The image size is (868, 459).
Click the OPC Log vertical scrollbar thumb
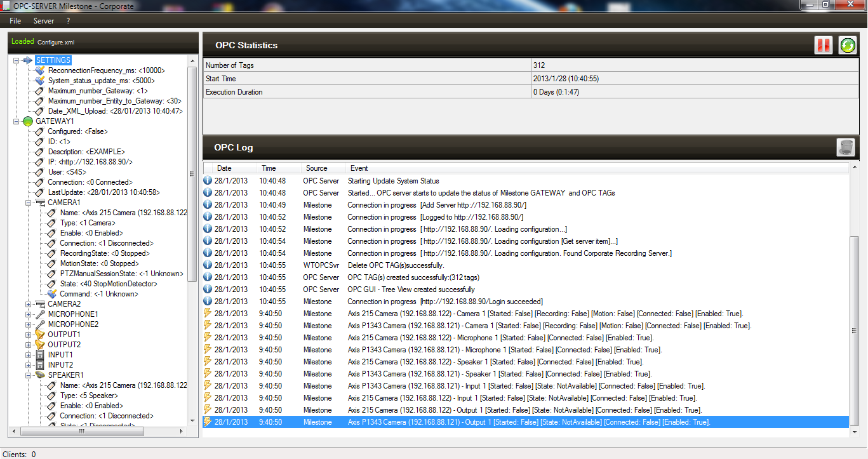[x=855, y=331]
